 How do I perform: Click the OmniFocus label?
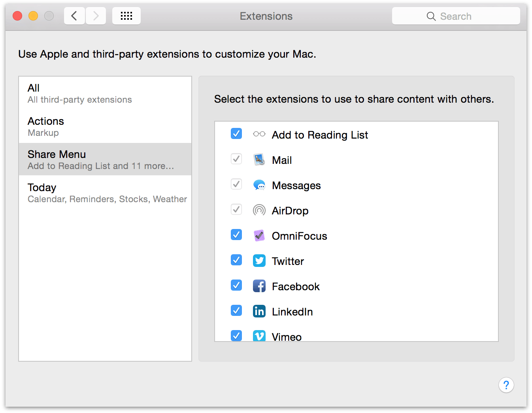[x=300, y=236]
